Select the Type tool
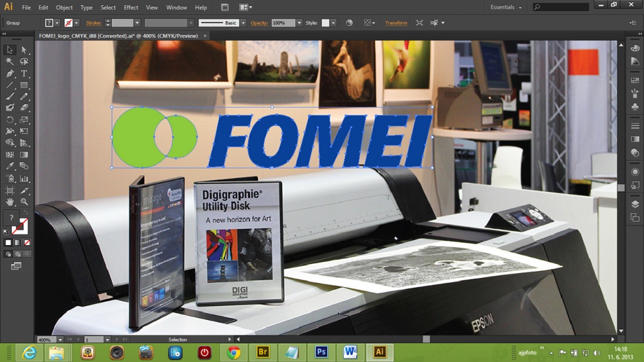644x362 pixels. tap(24, 74)
